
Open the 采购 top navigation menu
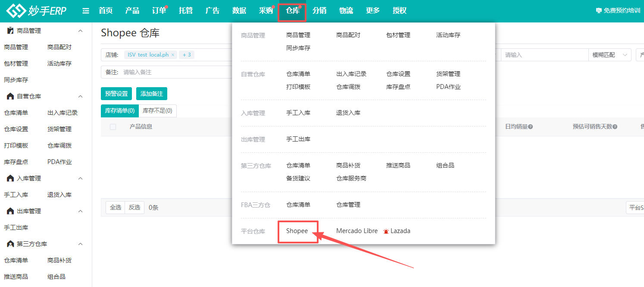266,11
